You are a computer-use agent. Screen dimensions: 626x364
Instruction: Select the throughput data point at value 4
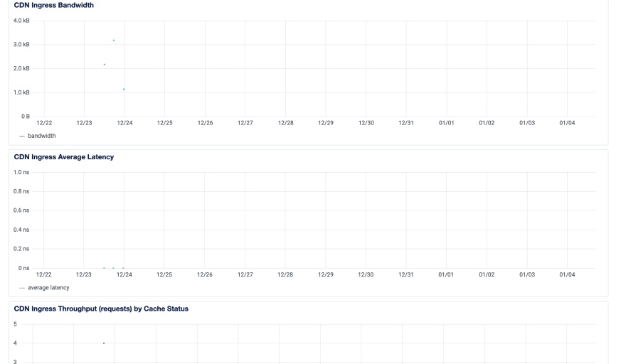[x=104, y=343]
